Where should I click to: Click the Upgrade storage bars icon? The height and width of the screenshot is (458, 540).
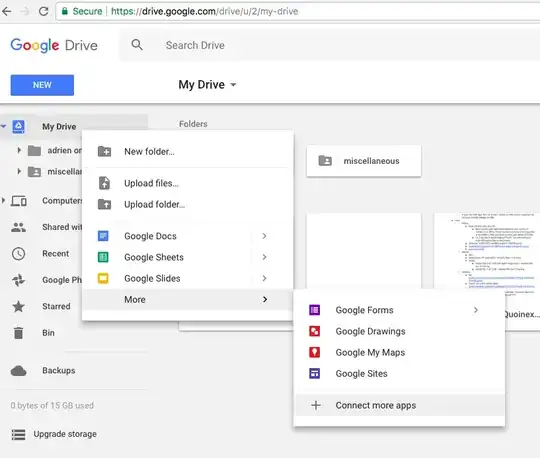[x=19, y=434]
